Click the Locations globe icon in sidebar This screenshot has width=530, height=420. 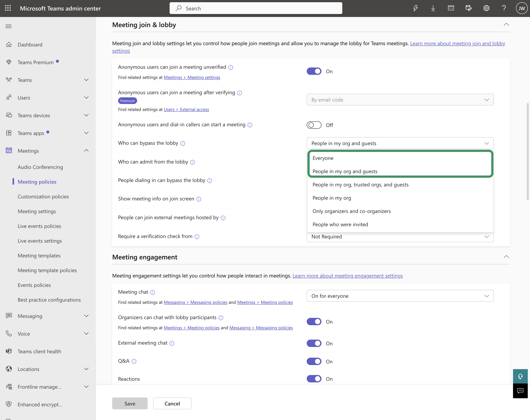coord(9,369)
